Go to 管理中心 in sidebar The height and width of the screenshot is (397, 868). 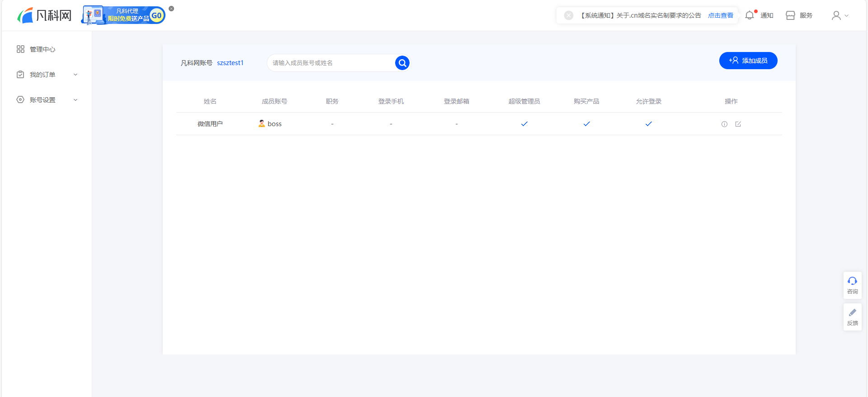point(42,49)
